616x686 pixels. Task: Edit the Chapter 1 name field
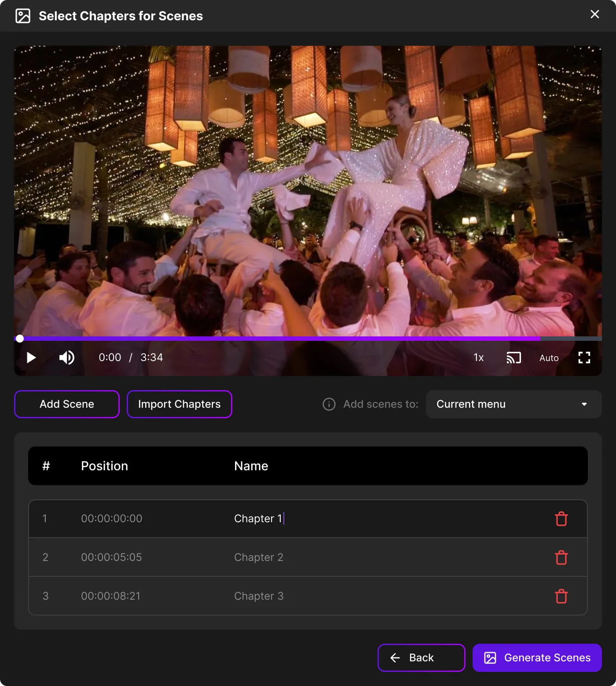tap(259, 519)
